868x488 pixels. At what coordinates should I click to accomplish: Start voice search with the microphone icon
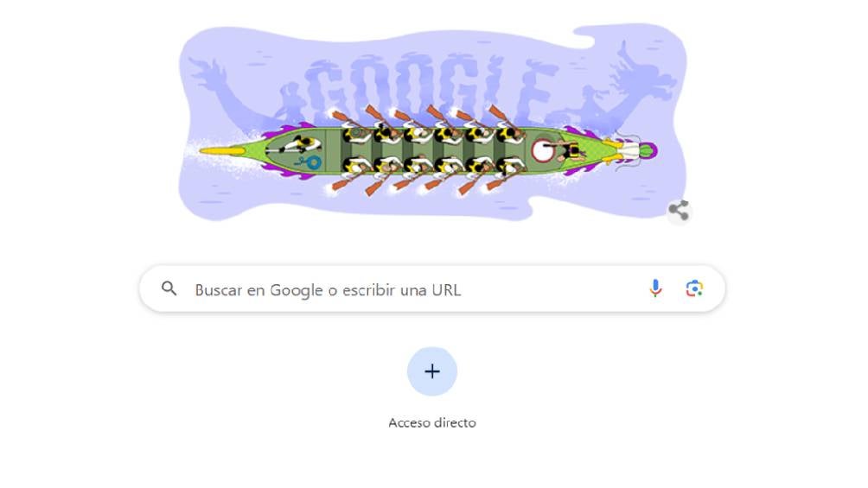click(x=655, y=288)
